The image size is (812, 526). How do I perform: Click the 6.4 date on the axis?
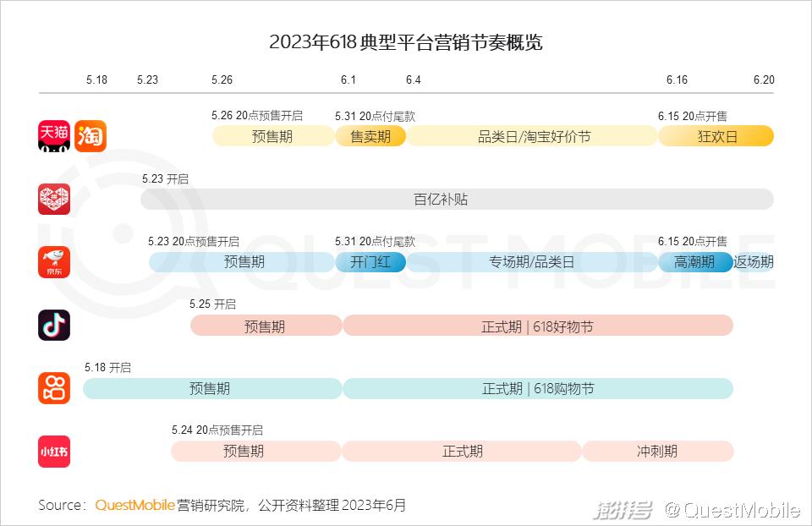pos(414,79)
